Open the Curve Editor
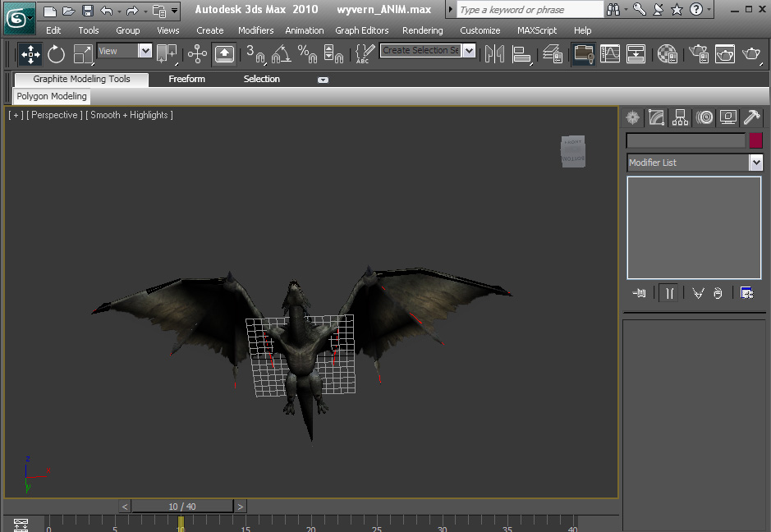 (610, 54)
